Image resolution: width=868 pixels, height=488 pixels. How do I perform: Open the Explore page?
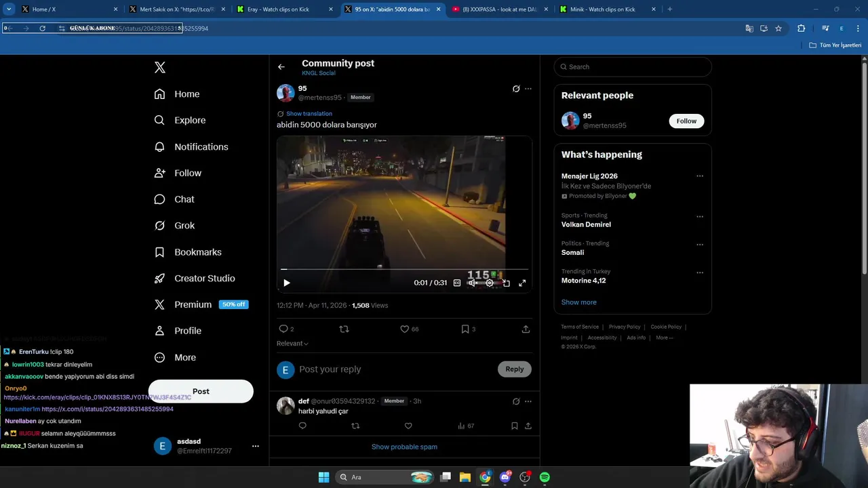tap(180, 120)
